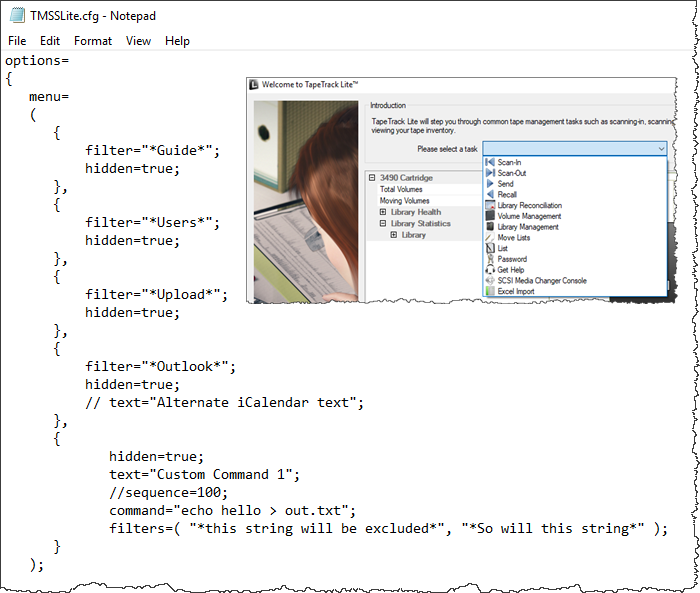Click the Alternate iCalendar text comment line
700x593 pixels.
[225, 402]
